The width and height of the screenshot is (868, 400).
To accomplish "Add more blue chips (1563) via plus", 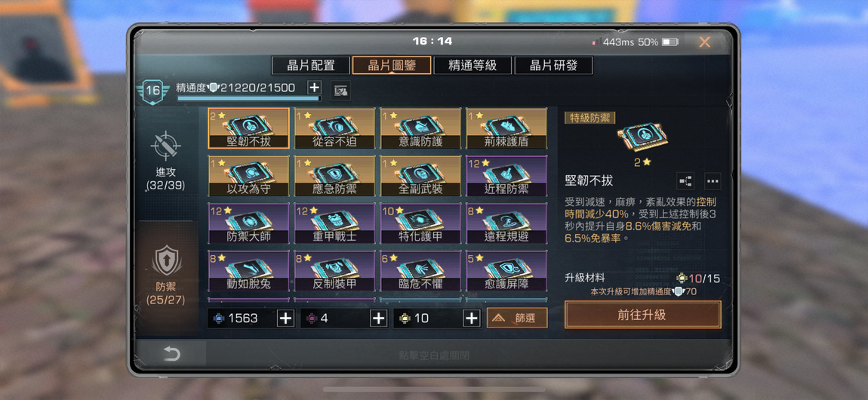I will tap(285, 318).
